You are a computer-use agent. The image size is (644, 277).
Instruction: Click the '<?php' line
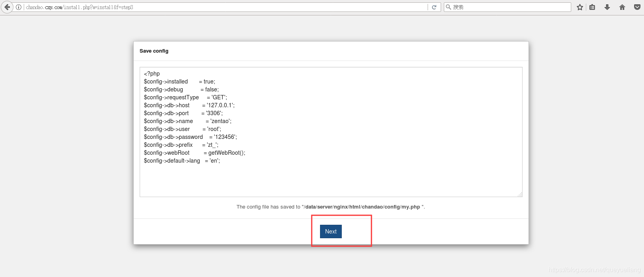[152, 74]
